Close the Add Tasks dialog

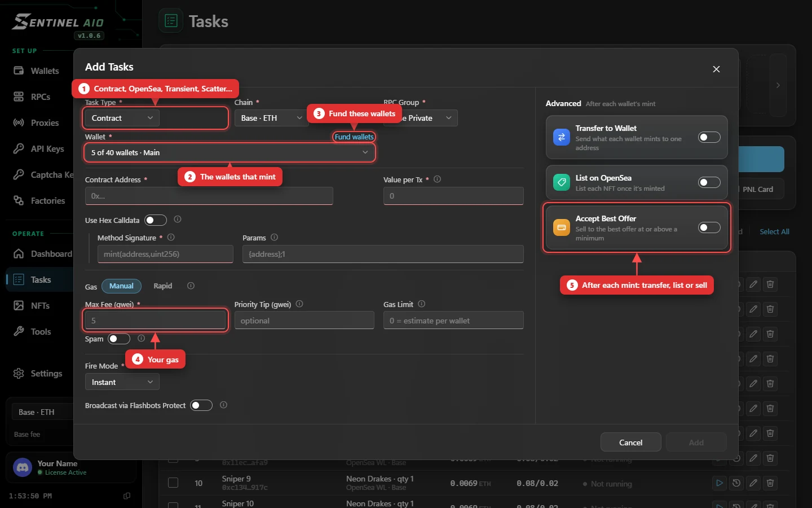(716, 69)
